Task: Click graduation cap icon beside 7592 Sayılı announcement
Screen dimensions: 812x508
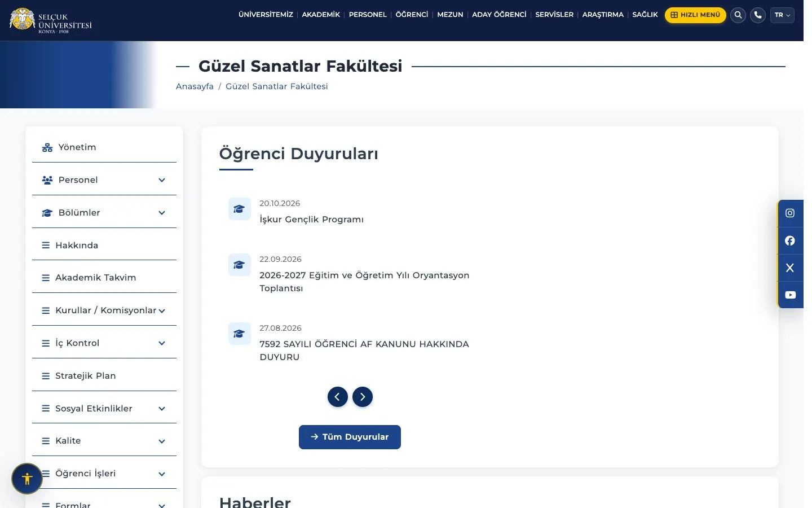Action: 239,334
